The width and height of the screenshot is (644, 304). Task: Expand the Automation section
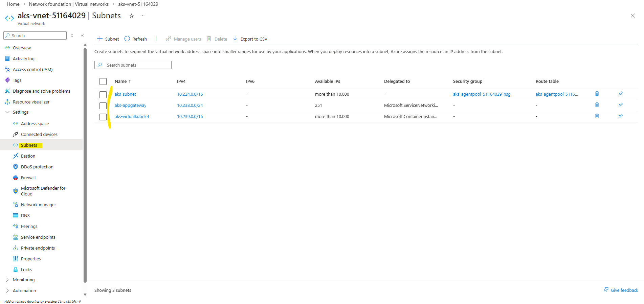point(7,291)
